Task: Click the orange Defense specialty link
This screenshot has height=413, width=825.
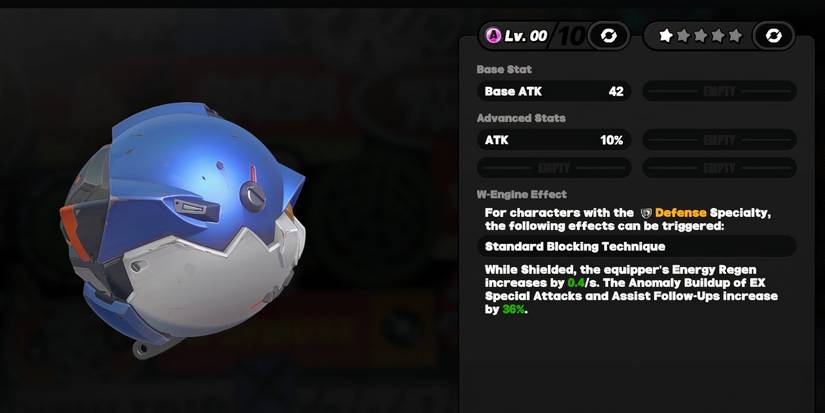Action: click(x=680, y=213)
